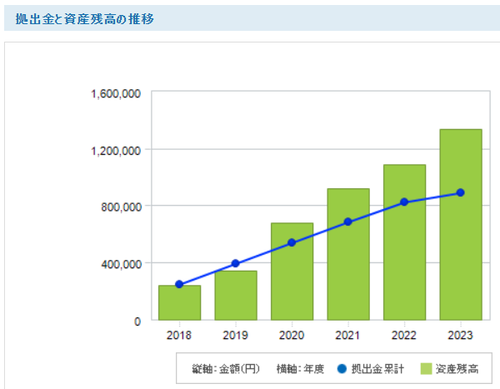Click the 横軸：年度 legend text
Viewport: 500px width, 389px height.
click(300, 369)
